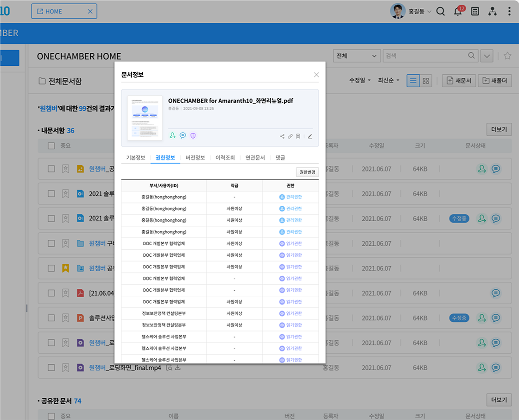Screen dimensions: 519x420
Task: Click the preview icon beside 로딩화면_final.mp4
Action: click(x=169, y=367)
